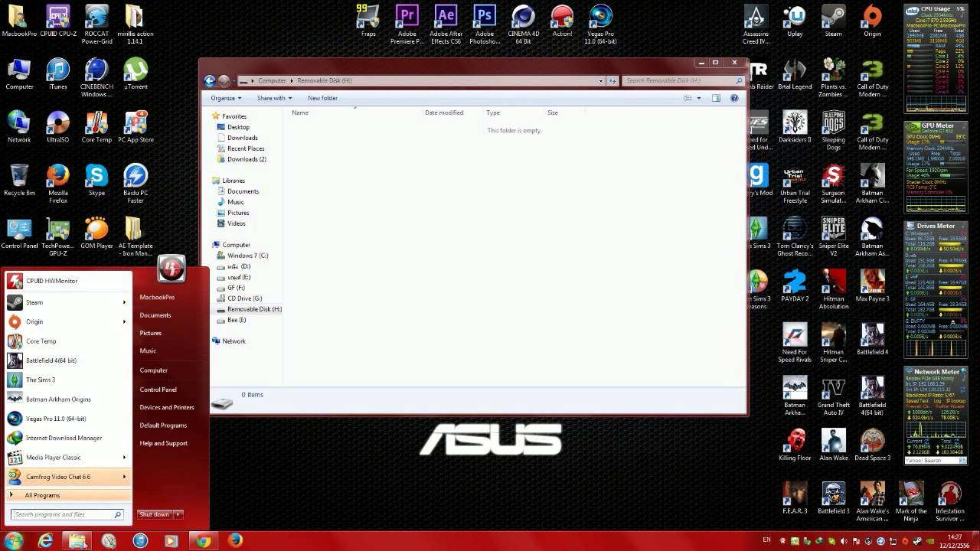
Task: Open All Programs in Start menu
Action: [67, 495]
